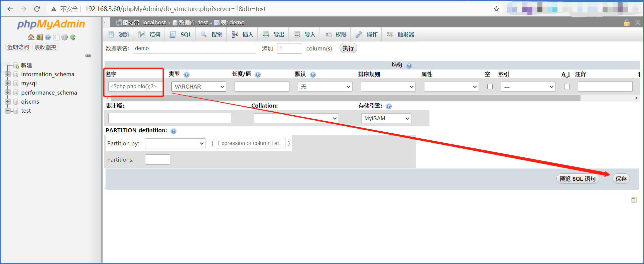The height and width of the screenshot is (264, 644).
Task: Click the link-with-main-panel chain icon
Action: 88,55
